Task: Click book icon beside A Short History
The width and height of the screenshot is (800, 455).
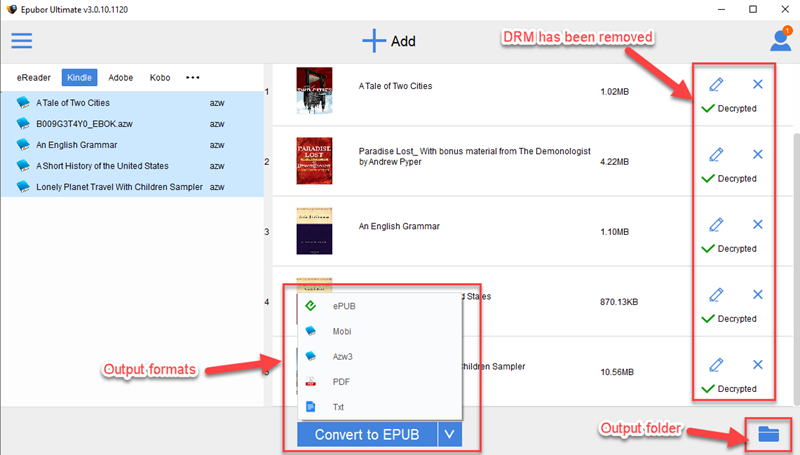Action: [23, 166]
